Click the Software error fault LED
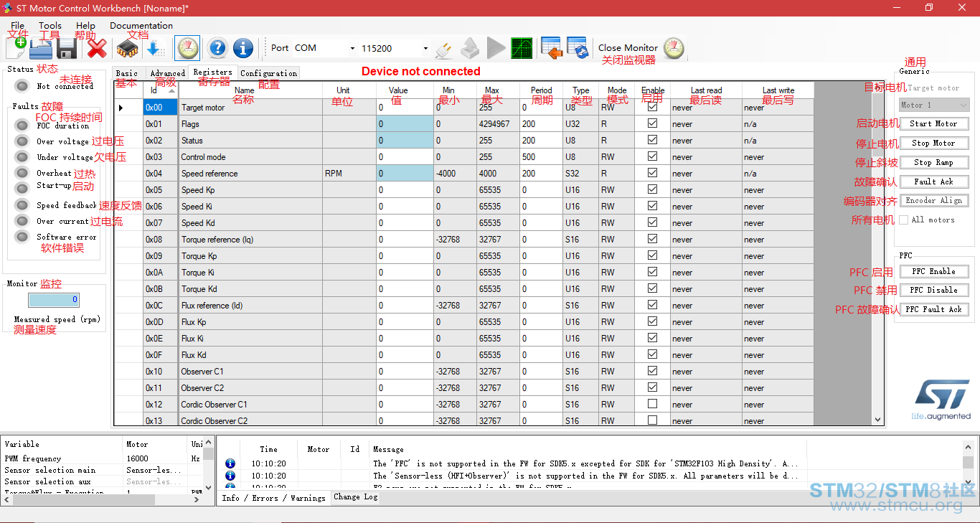This screenshot has width=980, height=523. (x=22, y=237)
